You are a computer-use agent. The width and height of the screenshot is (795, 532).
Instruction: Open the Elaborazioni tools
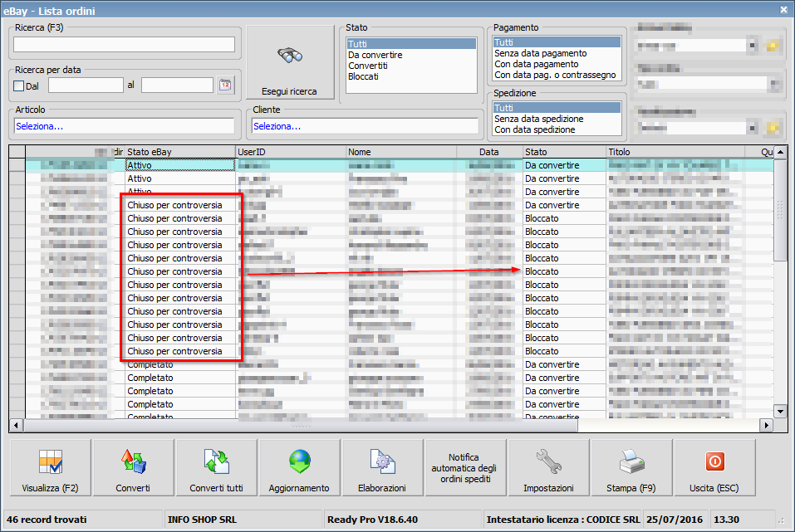[x=382, y=467]
